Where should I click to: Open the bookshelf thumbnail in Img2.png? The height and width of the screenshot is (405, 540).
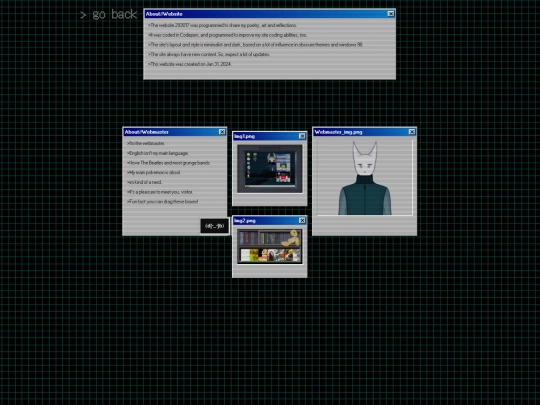270,247
